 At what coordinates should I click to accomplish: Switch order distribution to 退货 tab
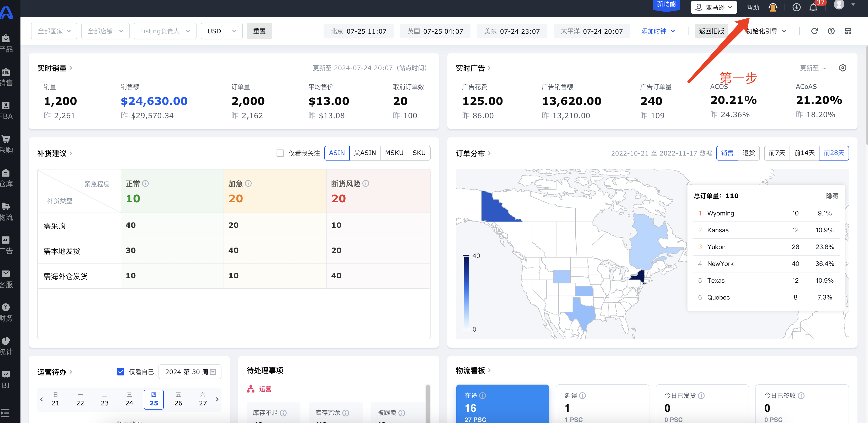[x=748, y=153]
